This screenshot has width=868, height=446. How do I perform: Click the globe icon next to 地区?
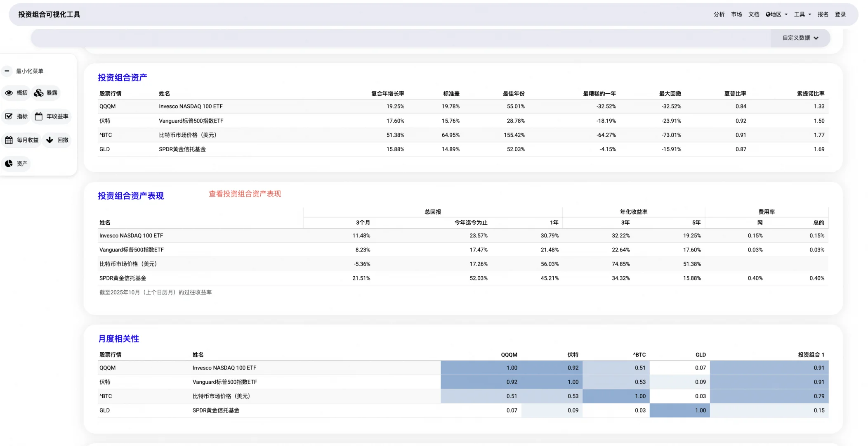click(x=768, y=14)
